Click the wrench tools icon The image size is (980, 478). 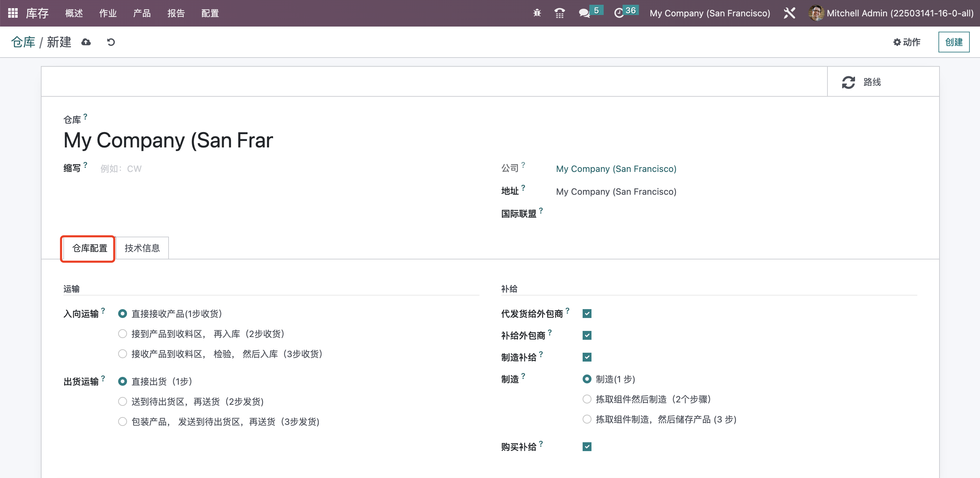tap(789, 13)
